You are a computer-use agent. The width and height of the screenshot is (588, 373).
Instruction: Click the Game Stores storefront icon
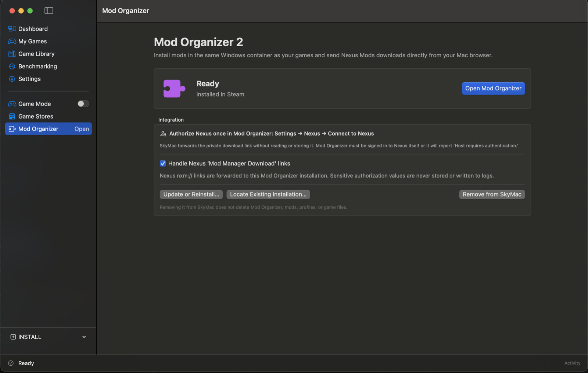point(12,116)
